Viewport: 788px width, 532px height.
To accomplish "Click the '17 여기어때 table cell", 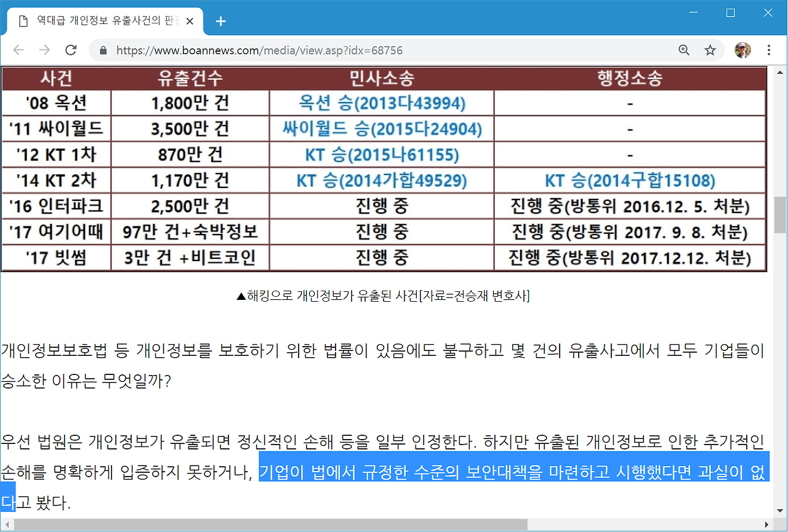I will 57,232.
